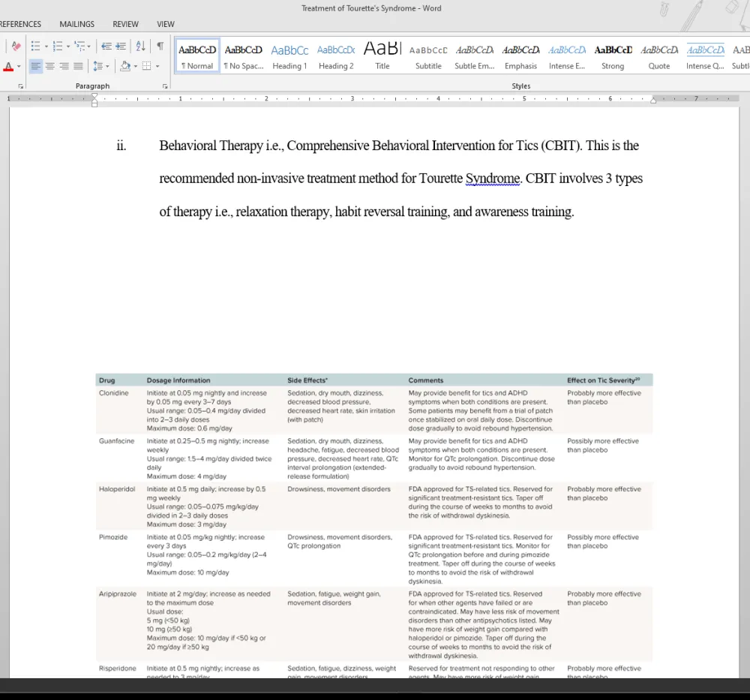Viewport: 750px width, 700px height.
Task: Apply the Subtle Emphasis style
Action: (475, 56)
